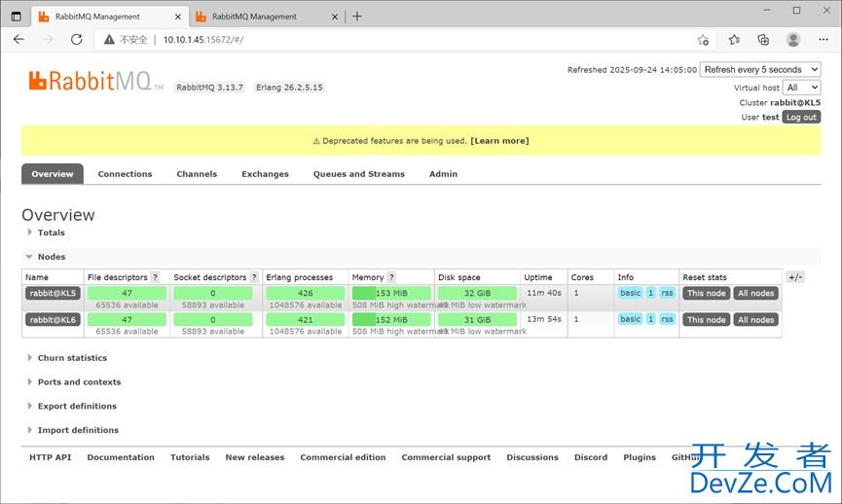
Task: Open new browser tab with plus icon
Action: coord(357,17)
